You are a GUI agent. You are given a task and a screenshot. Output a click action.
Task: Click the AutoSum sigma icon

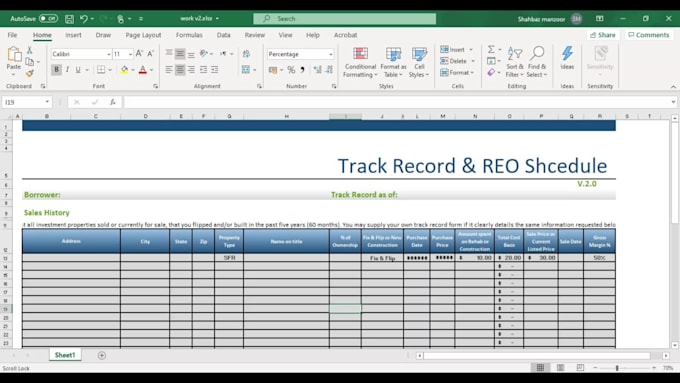tap(491, 49)
